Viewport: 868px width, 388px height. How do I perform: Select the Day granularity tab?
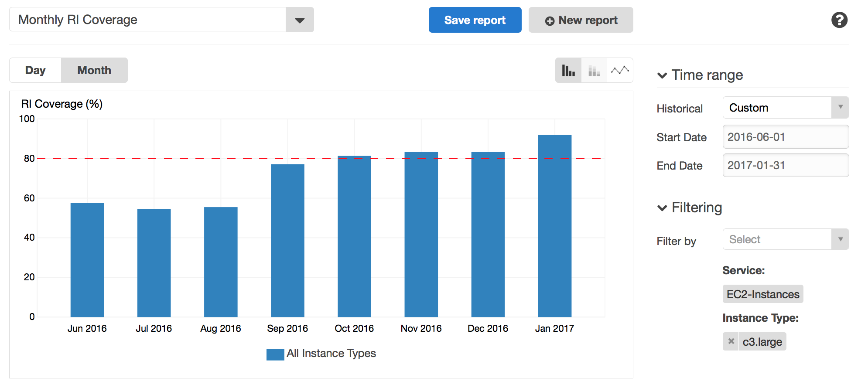click(35, 70)
